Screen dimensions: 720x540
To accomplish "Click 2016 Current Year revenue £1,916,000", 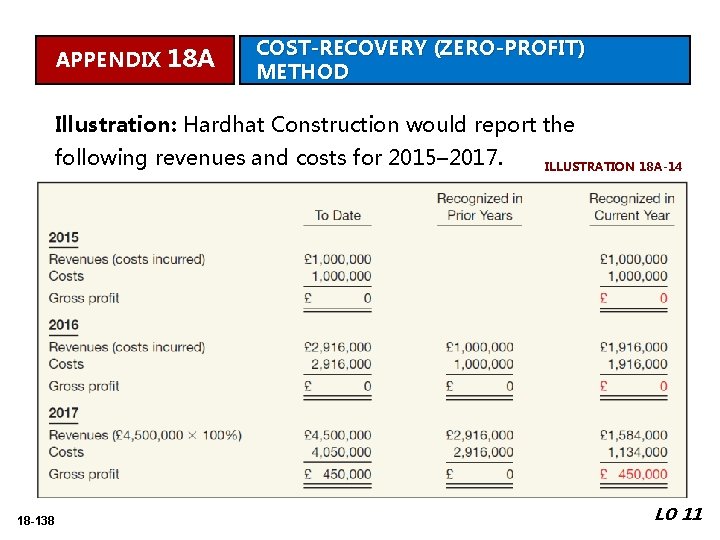I will click(634, 347).
